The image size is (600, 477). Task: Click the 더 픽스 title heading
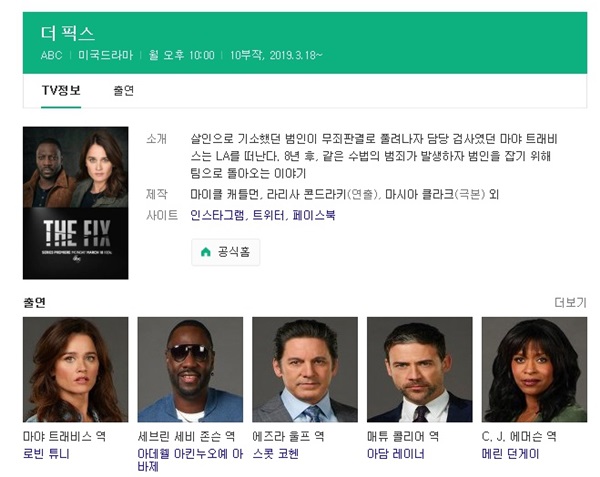click(67, 33)
